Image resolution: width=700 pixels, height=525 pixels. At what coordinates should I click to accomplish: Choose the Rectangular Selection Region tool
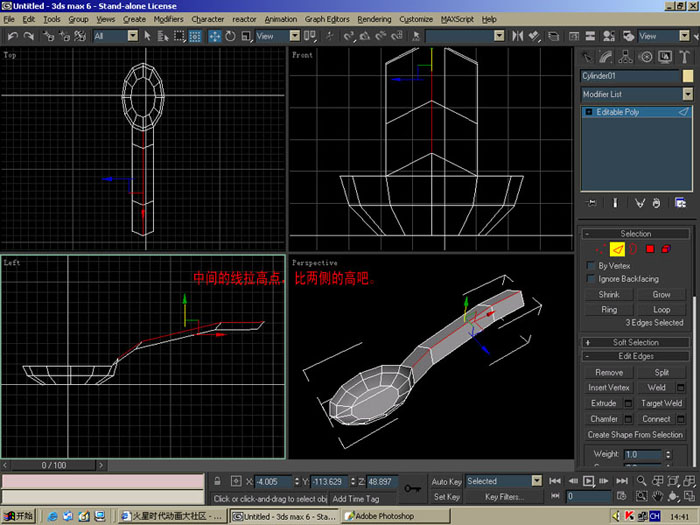(179, 36)
